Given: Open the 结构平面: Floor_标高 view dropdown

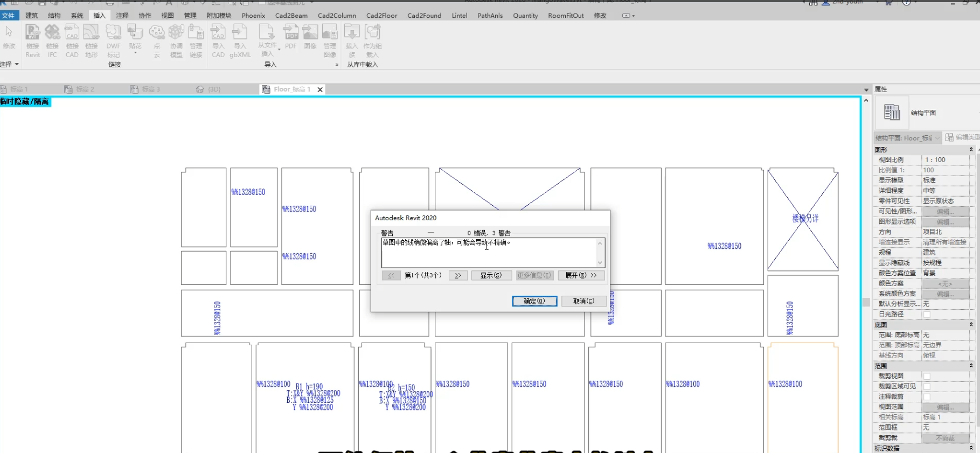Looking at the screenshot, I should coord(907,138).
